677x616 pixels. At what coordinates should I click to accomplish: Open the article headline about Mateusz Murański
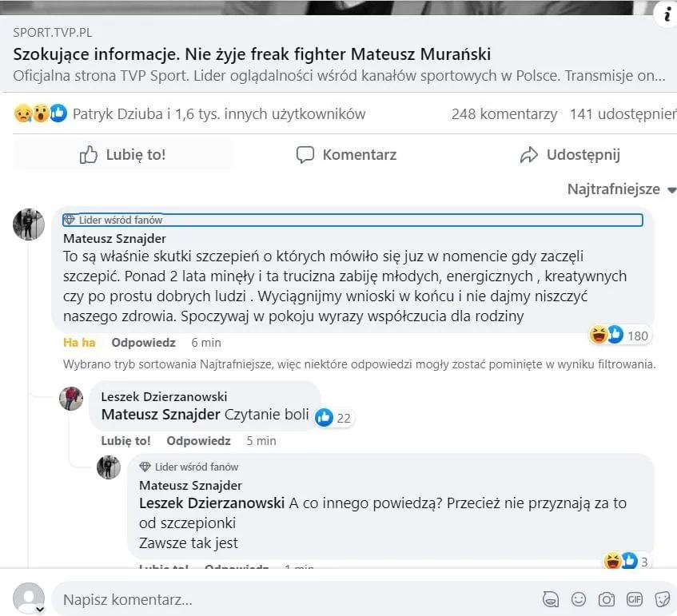[x=252, y=54]
